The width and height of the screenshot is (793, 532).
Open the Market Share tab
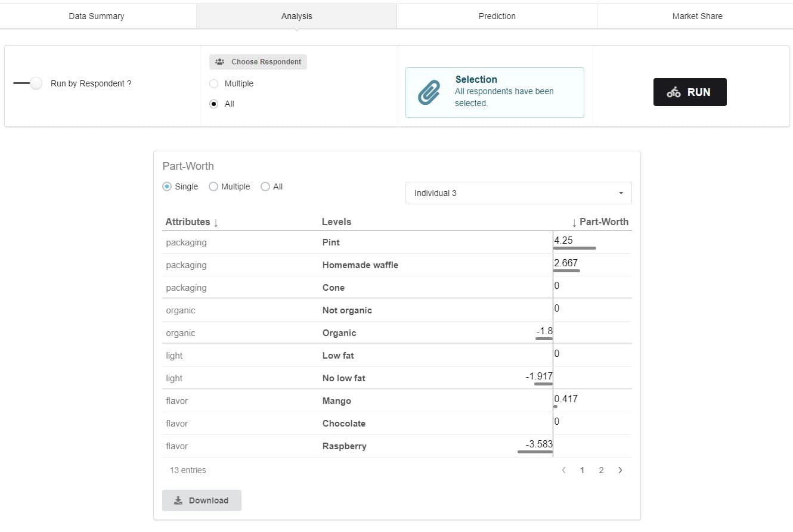697,16
